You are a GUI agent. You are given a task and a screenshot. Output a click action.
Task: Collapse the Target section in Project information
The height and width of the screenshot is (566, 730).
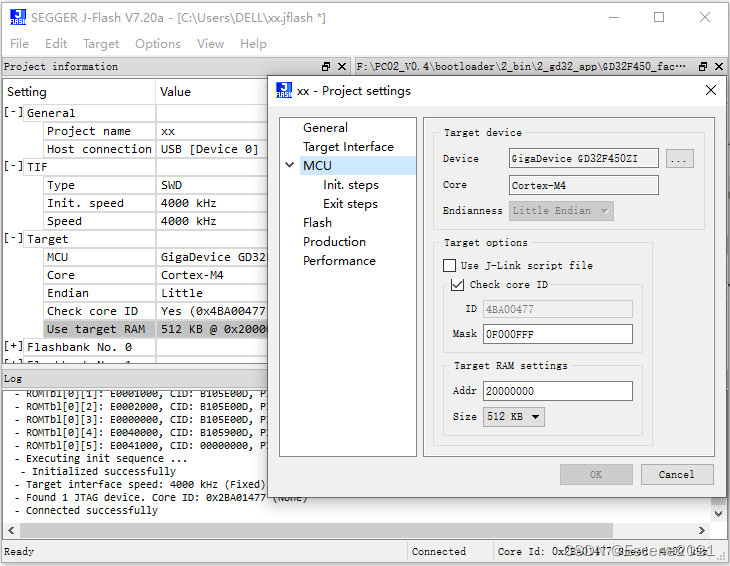(x=13, y=238)
